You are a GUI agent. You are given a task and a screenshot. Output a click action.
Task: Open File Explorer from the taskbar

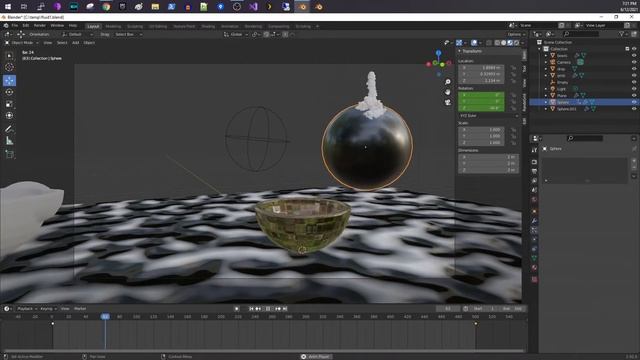pos(155,7)
